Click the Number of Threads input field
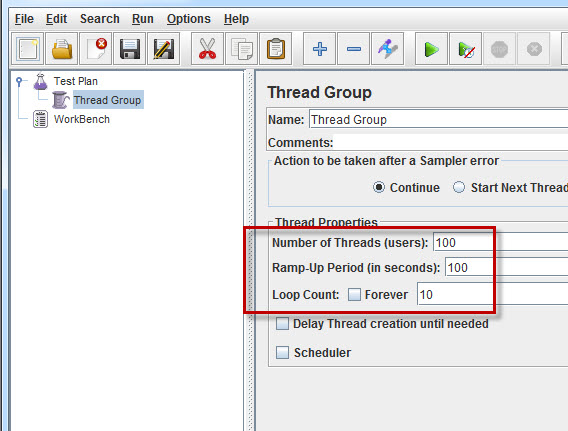 [x=501, y=242]
